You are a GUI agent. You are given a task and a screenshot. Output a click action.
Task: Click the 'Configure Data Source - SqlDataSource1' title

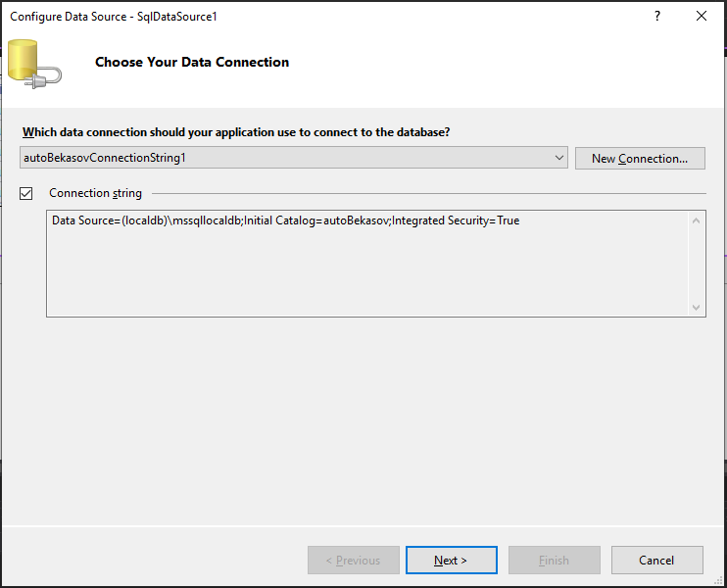click(113, 17)
